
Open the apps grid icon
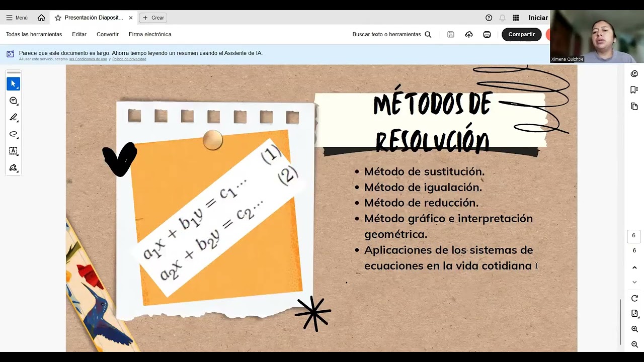[x=516, y=18]
